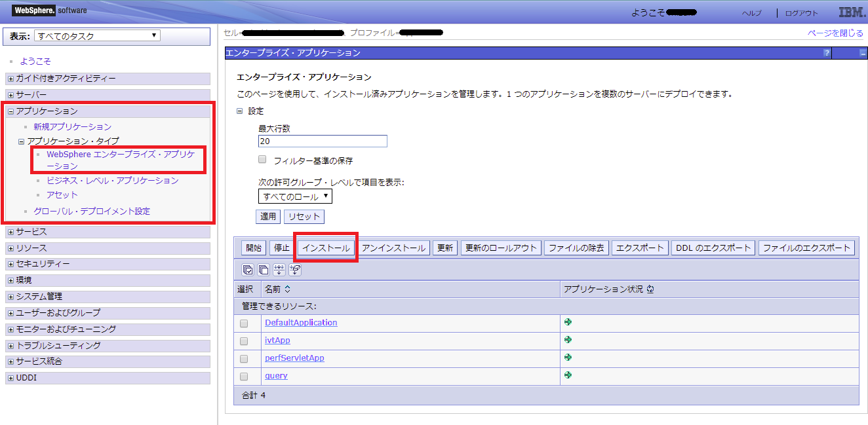The height and width of the screenshot is (425, 868).
Task: Expand the リソース node
Action: [10, 248]
